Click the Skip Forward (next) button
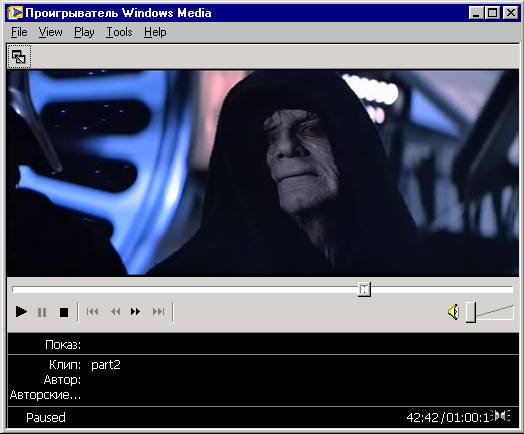 click(x=158, y=312)
